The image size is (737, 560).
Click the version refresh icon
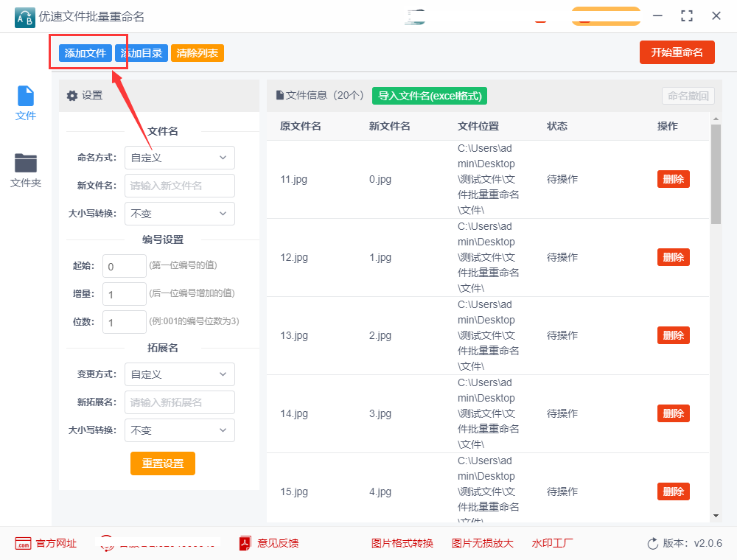pos(653,544)
